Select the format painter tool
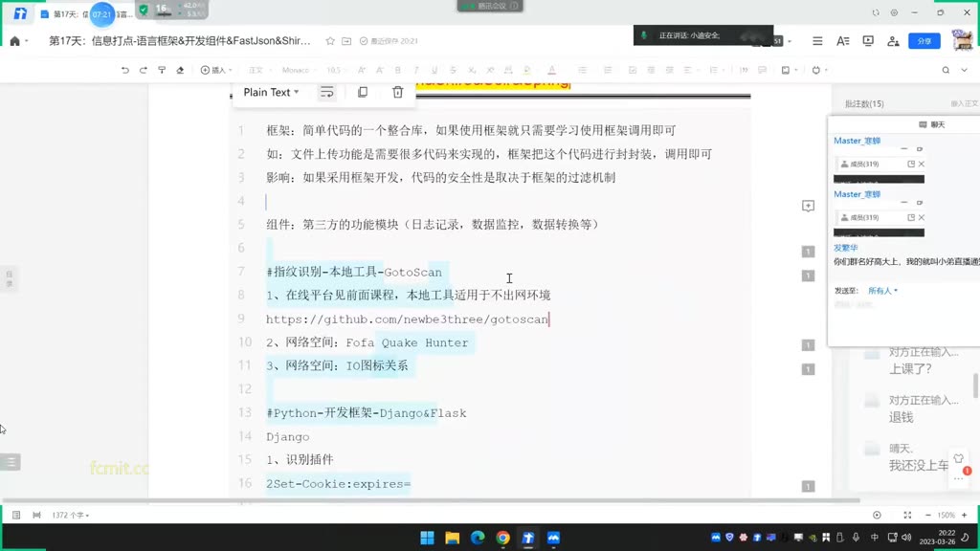Viewport: 980px width, 551px height. click(162, 70)
